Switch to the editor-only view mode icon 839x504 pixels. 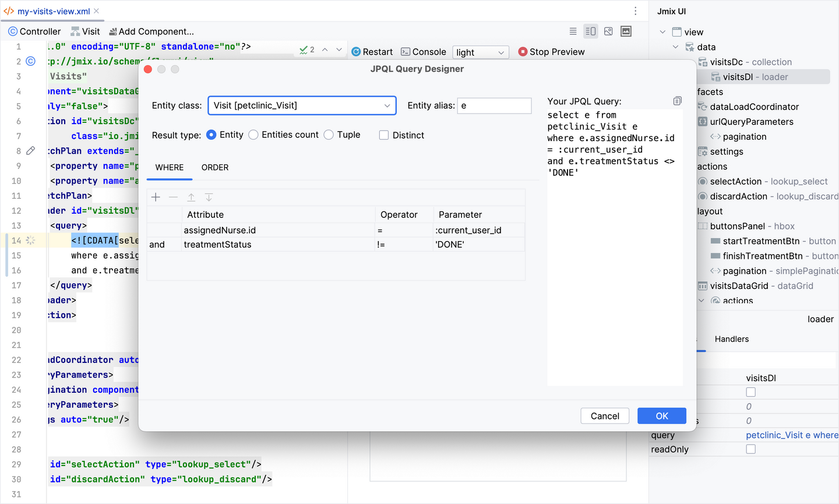tap(573, 31)
